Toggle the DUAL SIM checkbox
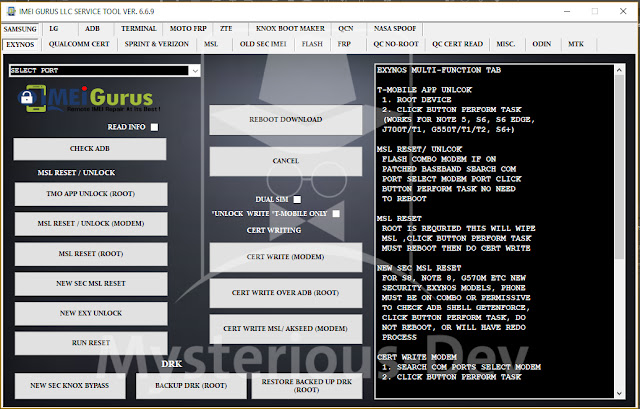Viewport: 640px width, 409px height. pyautogui.click(x=297, y=199)
